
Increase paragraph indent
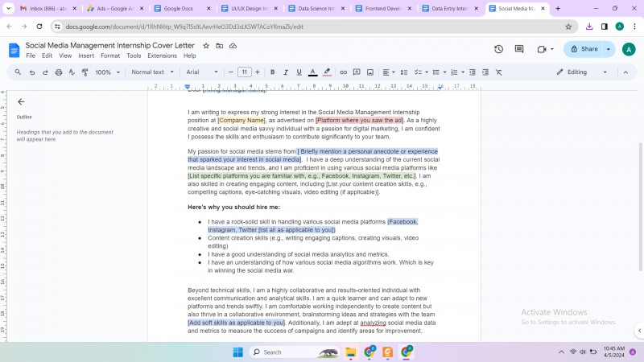point(485,72)
